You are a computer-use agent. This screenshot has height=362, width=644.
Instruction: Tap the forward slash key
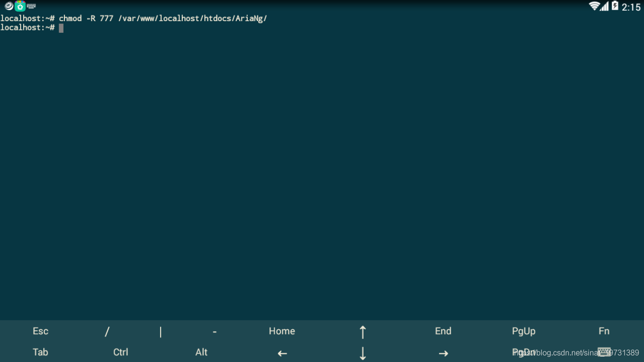click(107, 331)
